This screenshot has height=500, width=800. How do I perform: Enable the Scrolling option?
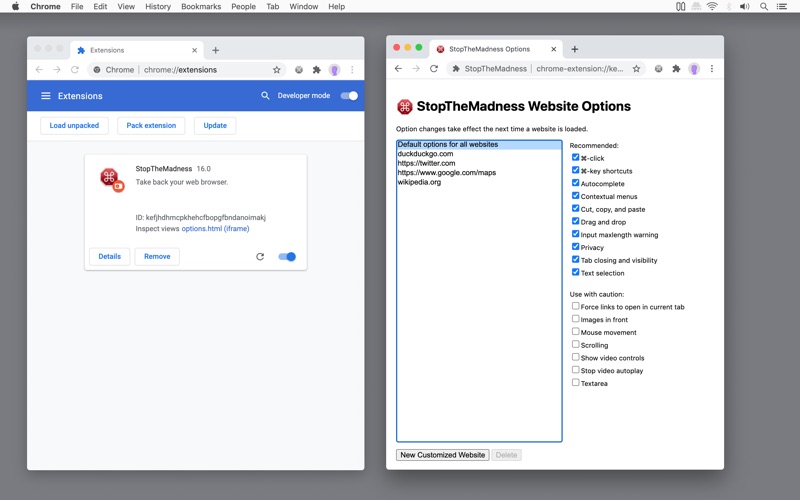(x=576, y=344)
